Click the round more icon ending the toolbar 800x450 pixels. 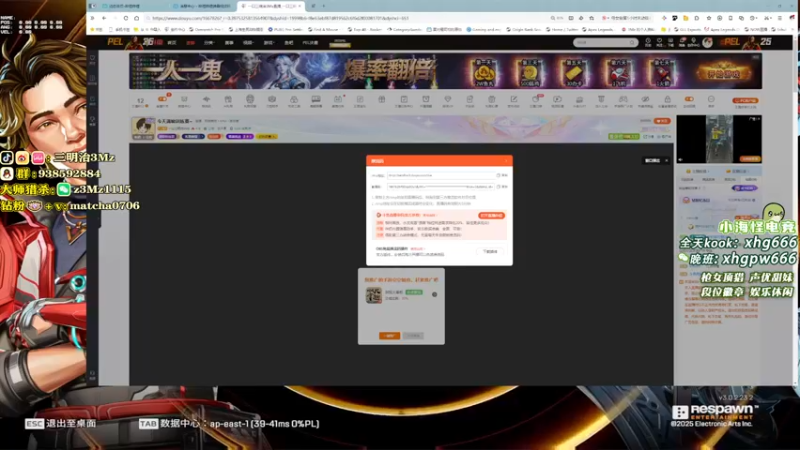coord(711,99)
